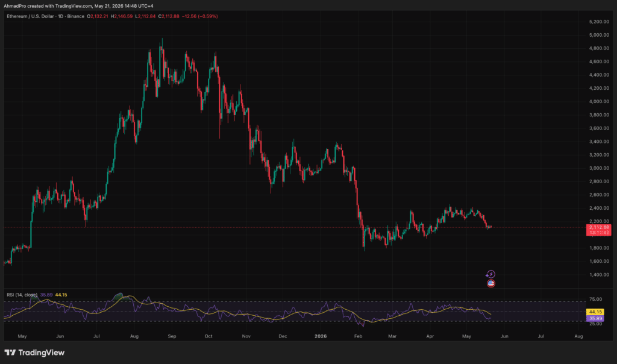Select the Ethereum / U.S. Dollar symbol title

tap(30, 16)
